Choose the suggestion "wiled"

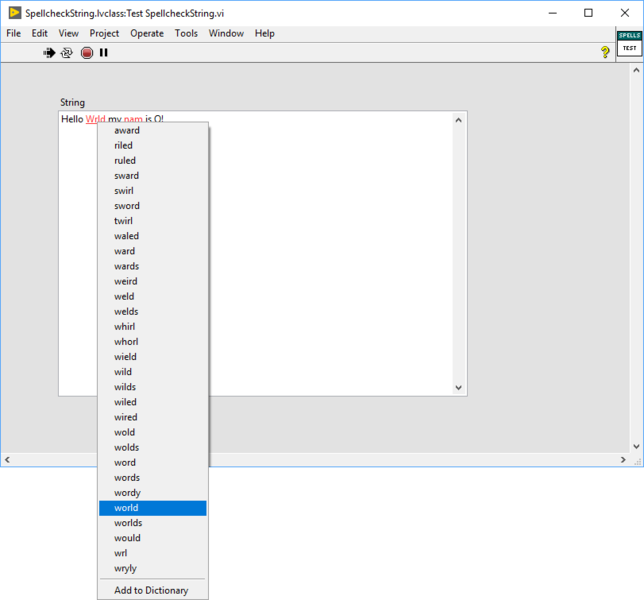[152, 402]
